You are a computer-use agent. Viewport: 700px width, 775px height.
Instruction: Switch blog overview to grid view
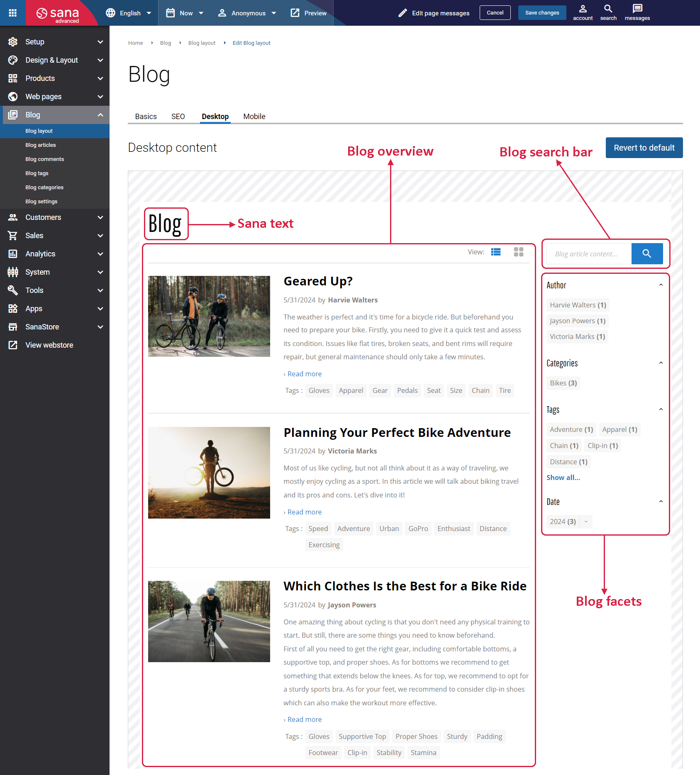518,251
